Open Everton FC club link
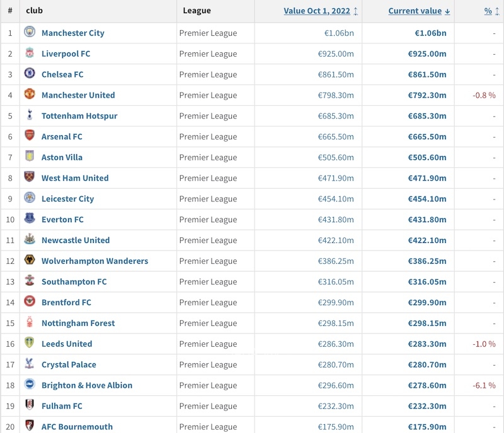Image resolution: width=504 pixels, height=433 pixels. (62, 220)
